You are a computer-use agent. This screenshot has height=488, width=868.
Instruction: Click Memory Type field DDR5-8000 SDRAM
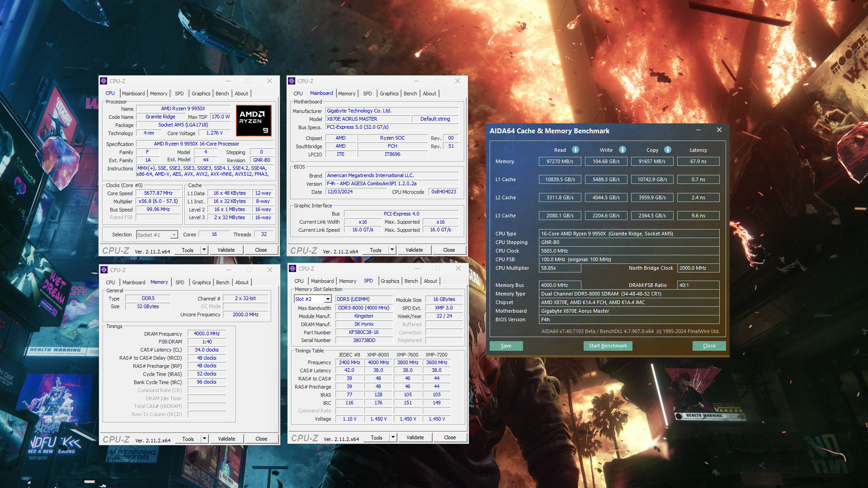click(x=629, y=294)
